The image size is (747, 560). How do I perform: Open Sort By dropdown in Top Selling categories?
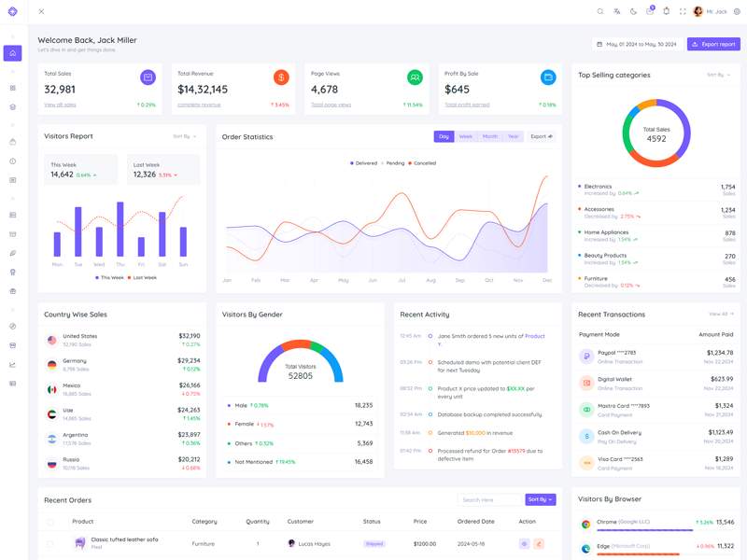[x=718, y=75]
